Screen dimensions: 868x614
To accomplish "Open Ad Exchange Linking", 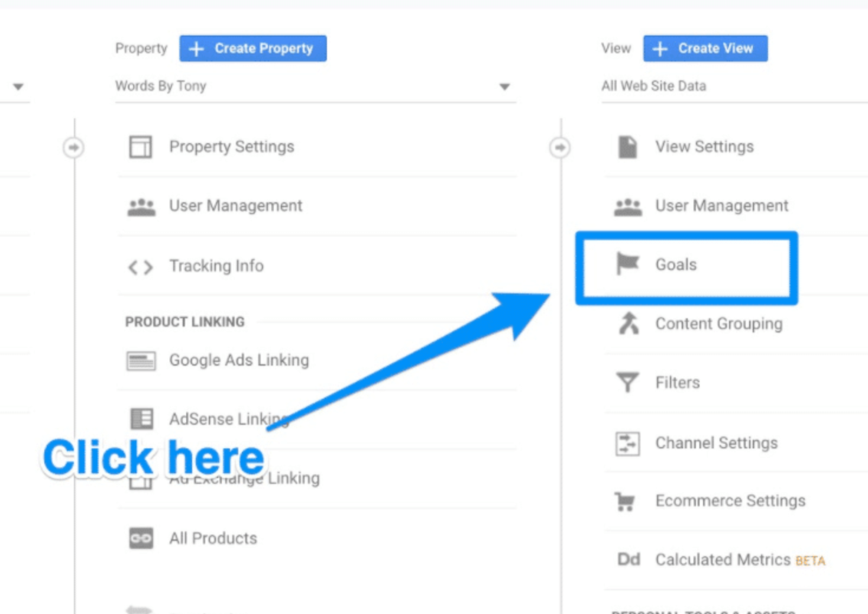I will (244, 478).
